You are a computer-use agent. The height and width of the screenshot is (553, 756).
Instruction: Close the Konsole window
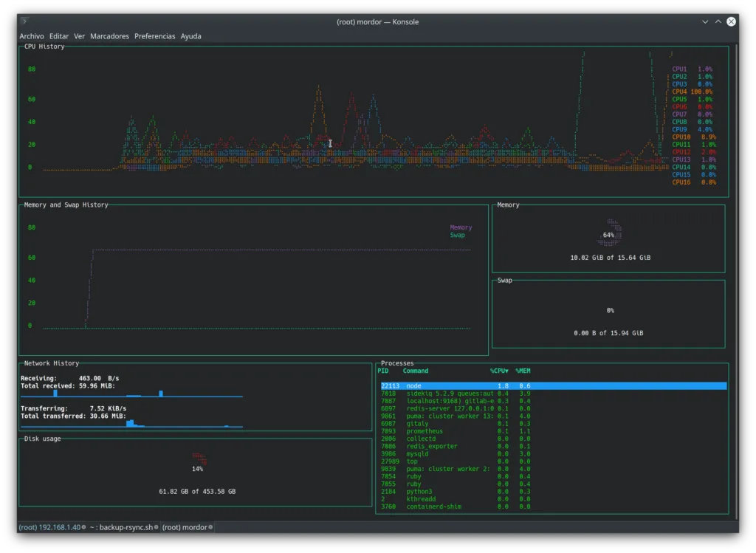pos(732,21)
